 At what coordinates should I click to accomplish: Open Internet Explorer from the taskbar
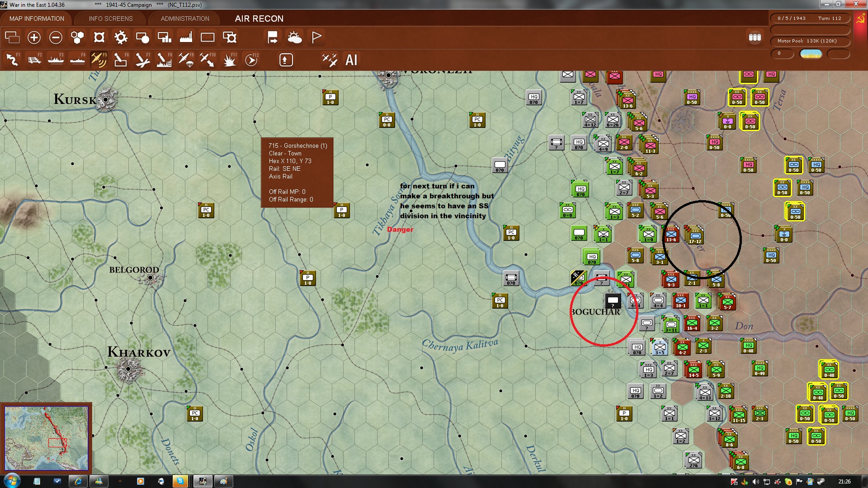78,481
